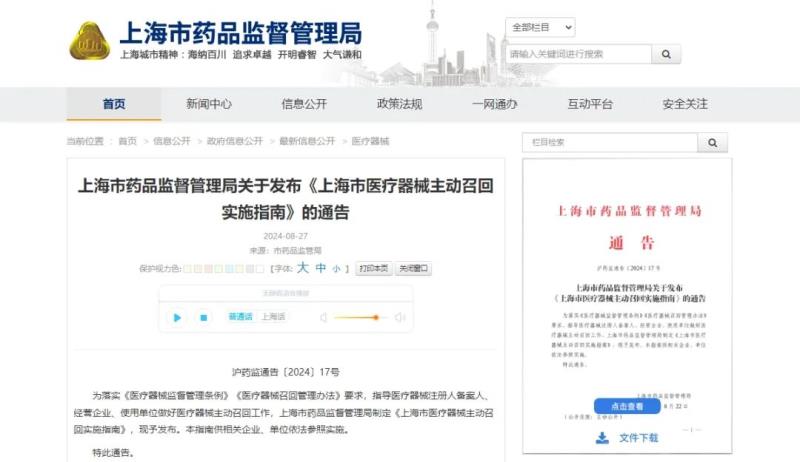Go to the 政策法规 tab

(399, 104)
